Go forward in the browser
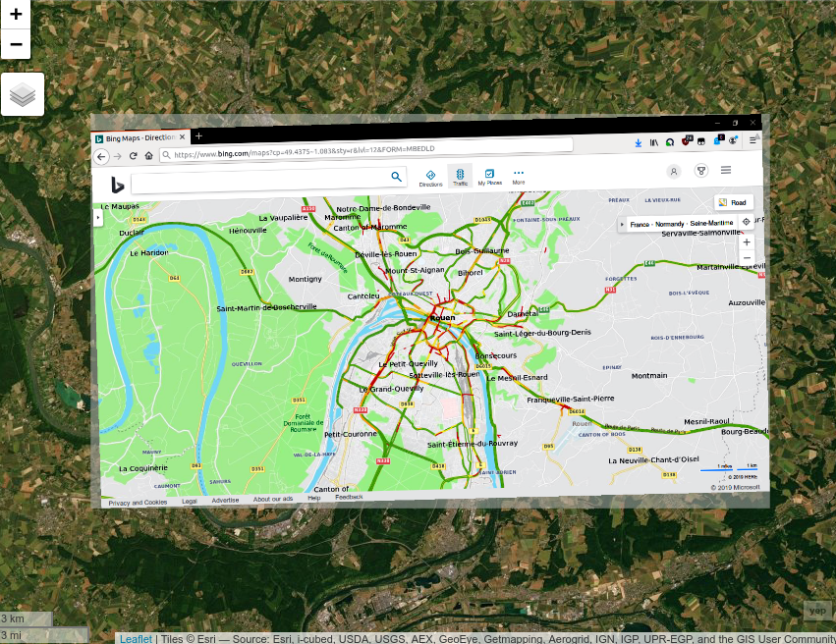Viewport: 836px width, 644px height. [118, 156]
